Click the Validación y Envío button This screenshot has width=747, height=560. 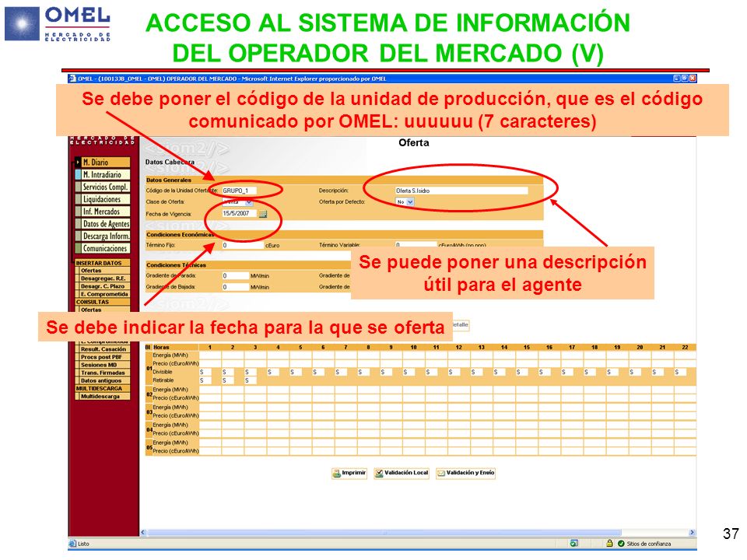pyautogui.click(x=466, y=474)
